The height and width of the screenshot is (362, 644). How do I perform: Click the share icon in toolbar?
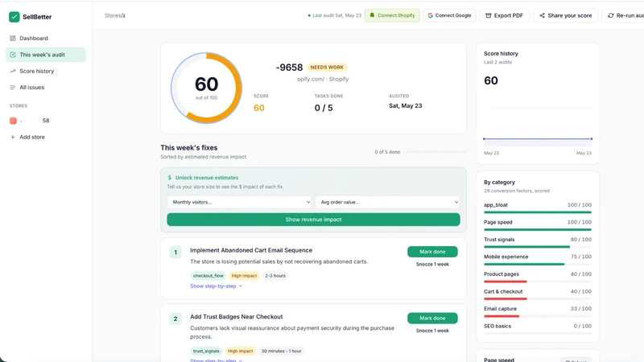click(x=542, y=15)
